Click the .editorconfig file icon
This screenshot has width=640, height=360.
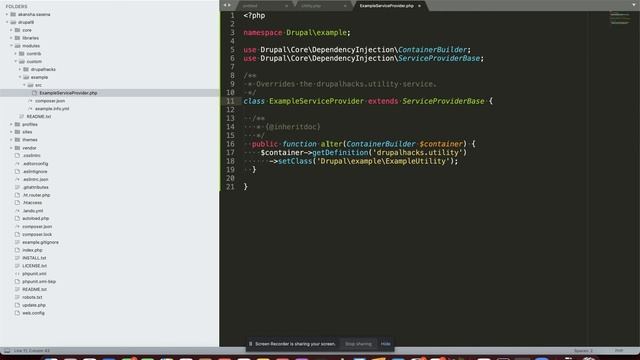(17, 164)
